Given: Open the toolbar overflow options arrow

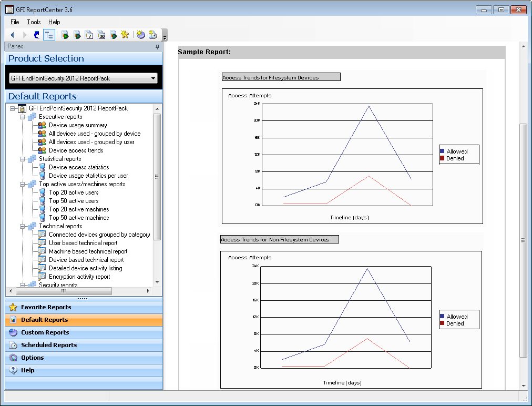Looking at the screenshot, I should coord(165,37).
